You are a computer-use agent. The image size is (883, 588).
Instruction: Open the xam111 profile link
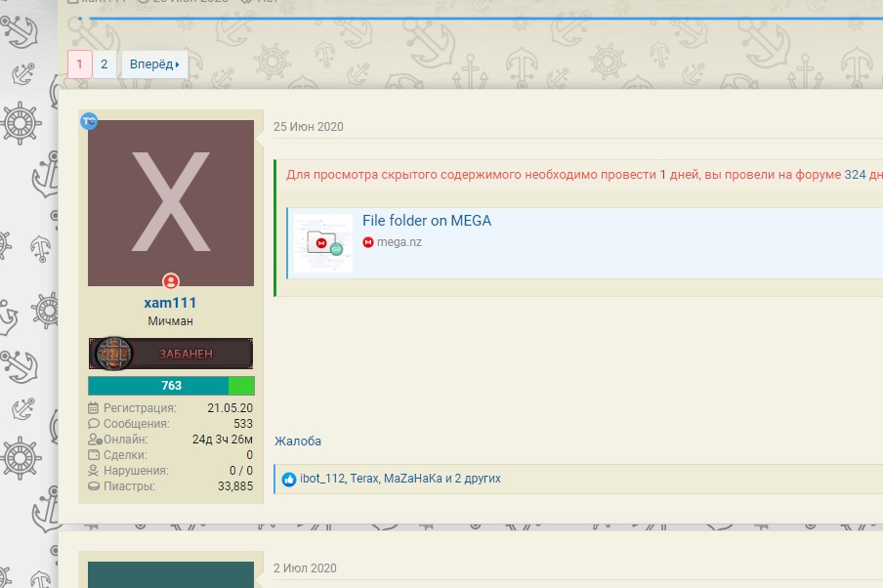click(x=170, y=303)
